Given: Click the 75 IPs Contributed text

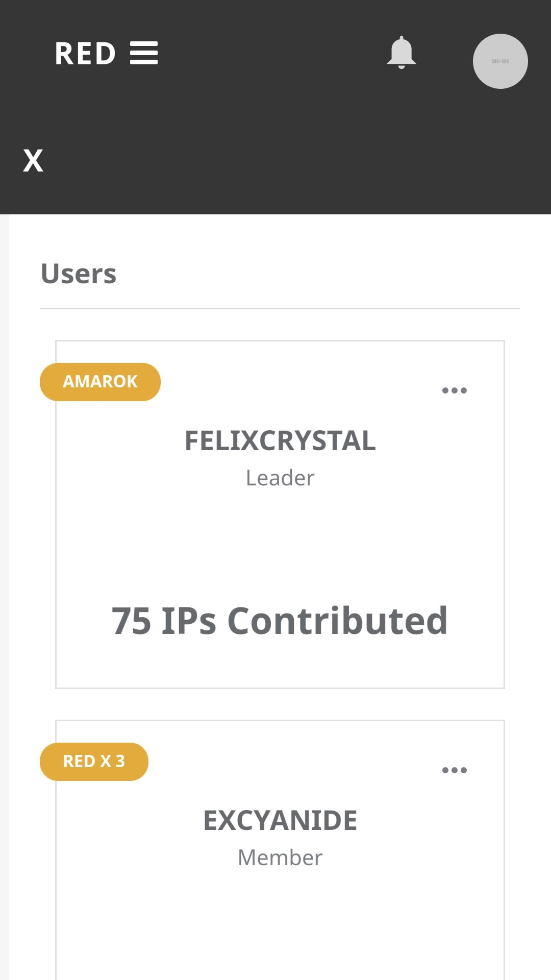Looking at the screenshot, I should click(x=280, y=621).
